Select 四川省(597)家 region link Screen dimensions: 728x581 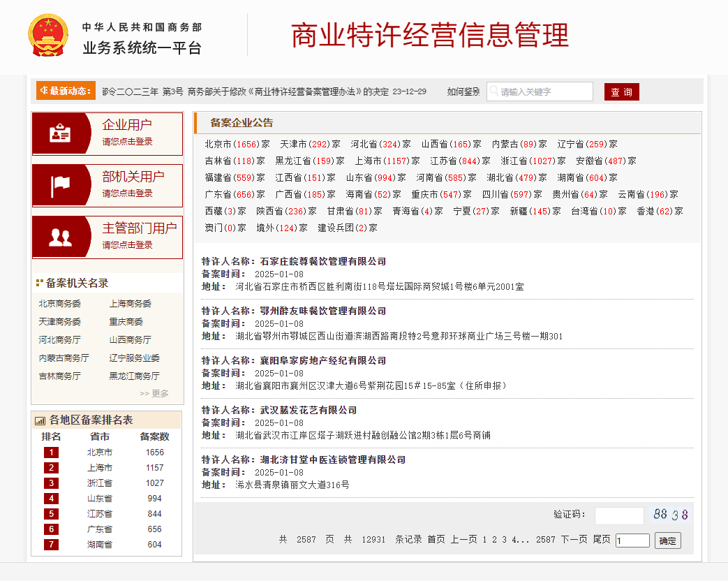(512, 194)
